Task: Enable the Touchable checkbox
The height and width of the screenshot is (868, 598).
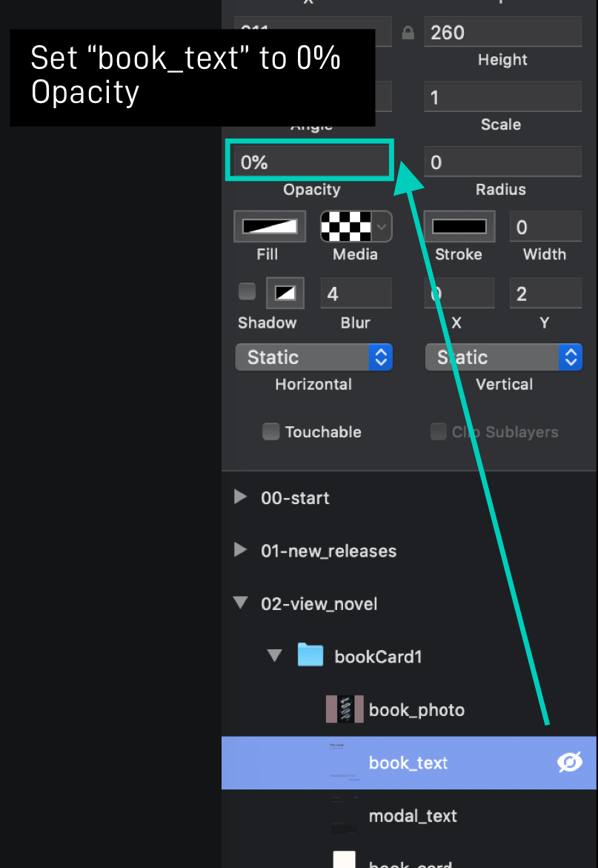Action: (270, 431)
